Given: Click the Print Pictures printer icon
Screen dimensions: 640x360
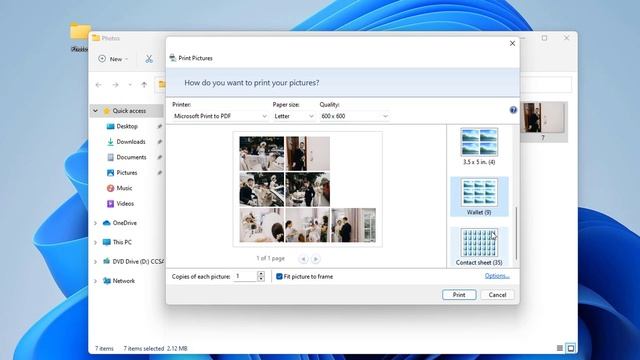Looking at the screenshot, I should point(173,58).
